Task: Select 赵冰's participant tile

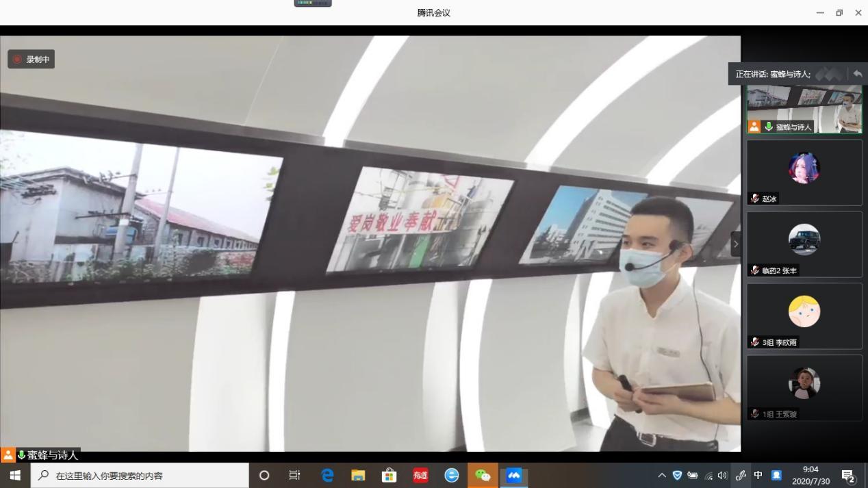Action: coord(804,172)
